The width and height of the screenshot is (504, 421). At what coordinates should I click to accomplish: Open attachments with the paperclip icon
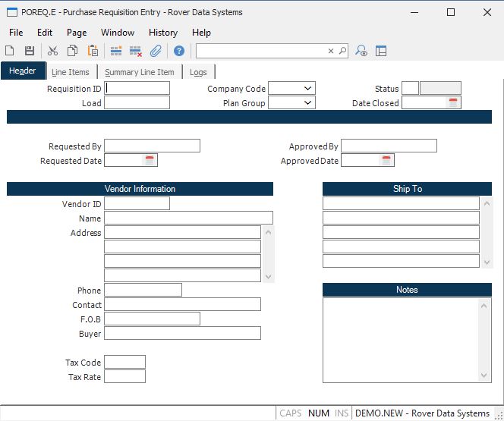(156, 51)
